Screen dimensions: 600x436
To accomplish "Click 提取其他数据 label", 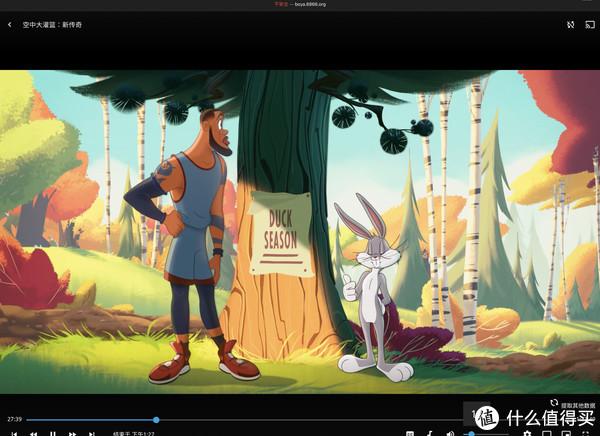I will [x=578, y=405].
